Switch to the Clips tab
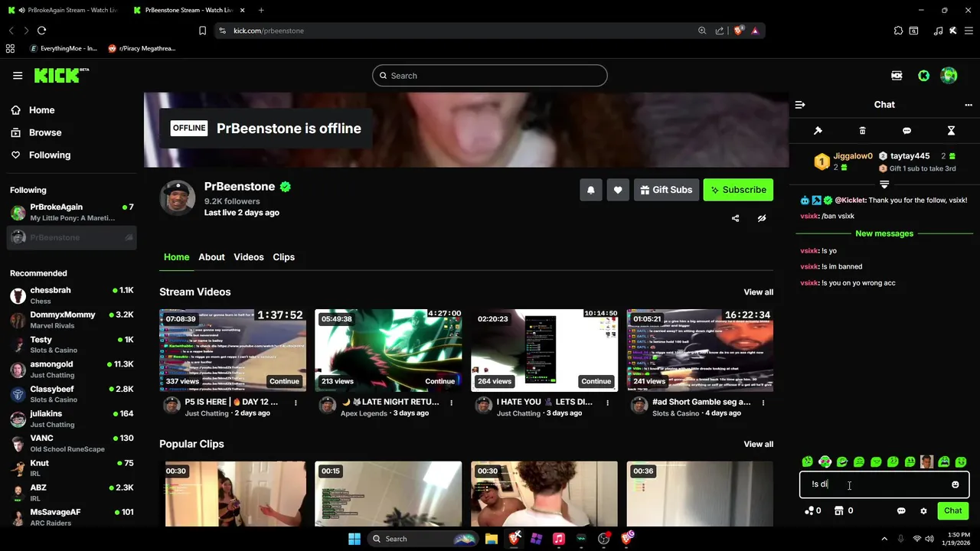This screenshot has width=980, height=551. [x=283, y=257]
